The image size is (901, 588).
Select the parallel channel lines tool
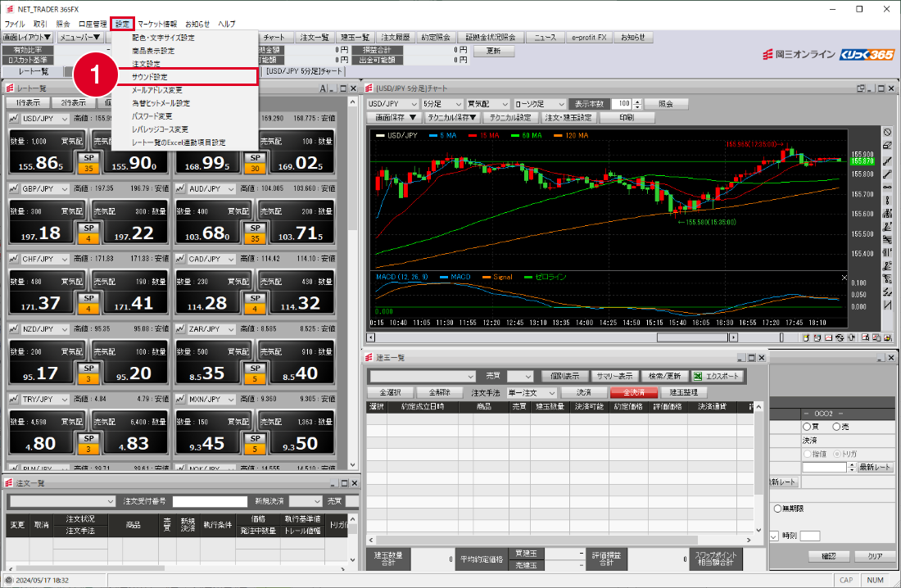pyautogui.click(x=888, y=240)
